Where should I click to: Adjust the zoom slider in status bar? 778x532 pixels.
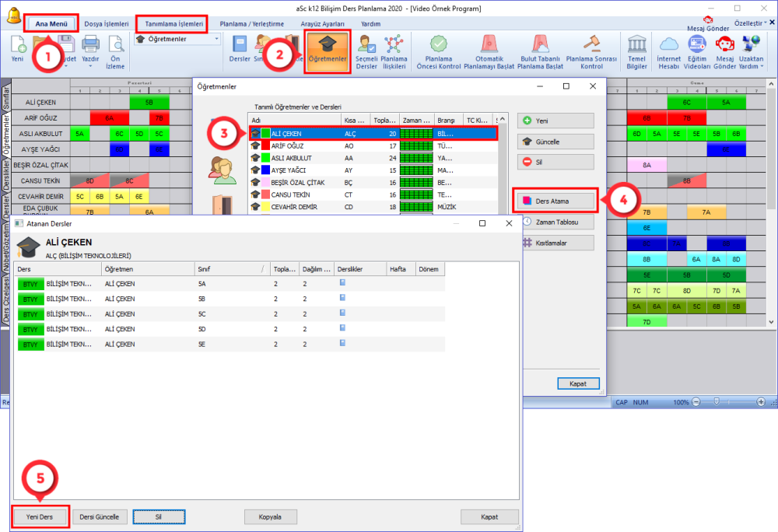[717, 402]
